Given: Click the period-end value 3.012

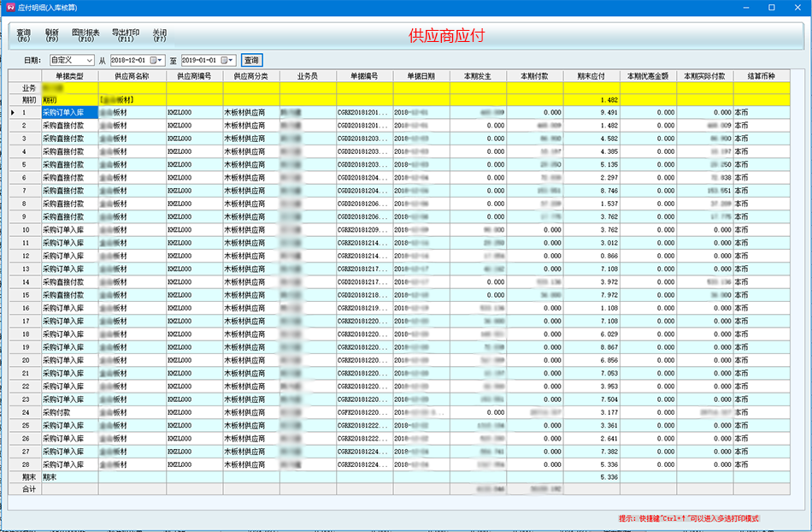Looking at the screenshot, I should pos(609,243).
